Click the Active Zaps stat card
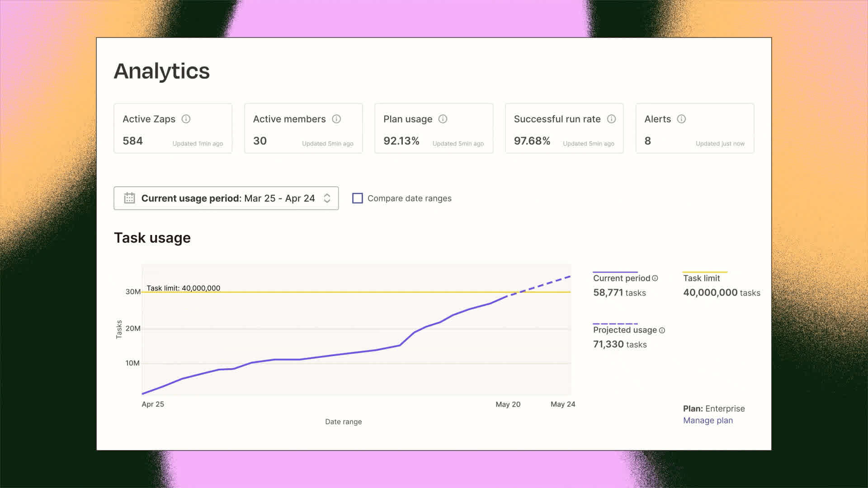This screenshot has height=488, width=868. coord(173,129)
